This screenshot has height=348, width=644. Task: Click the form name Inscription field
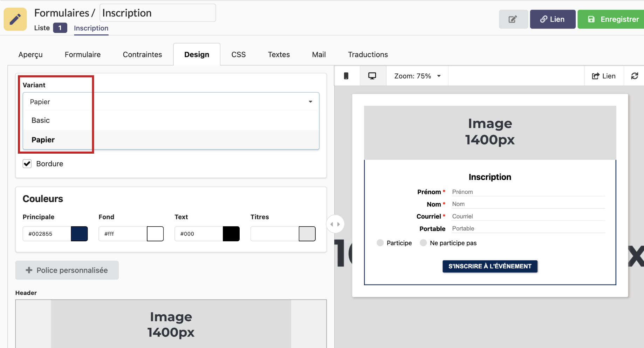point(158,13)
